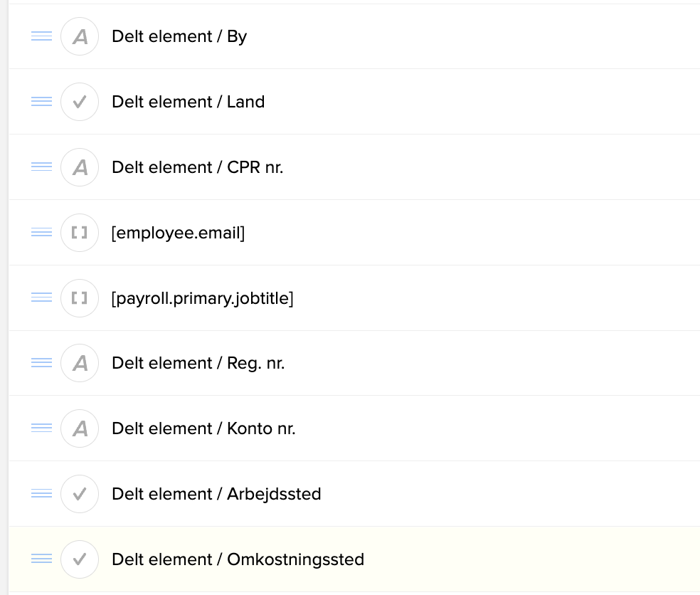
Task: Select the brackets icon for payroll.primary.jobtitle
Action: [x=80, y=297]
